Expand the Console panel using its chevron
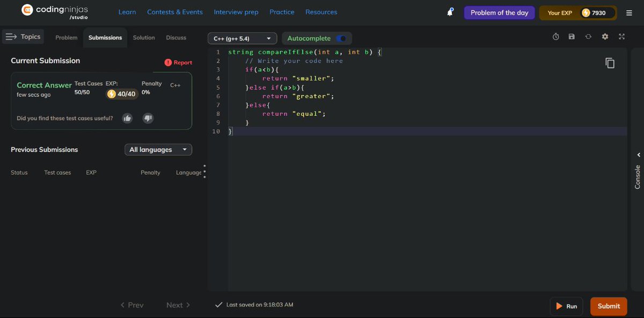Image resolution: width=644 pixels, height=318 pixels. (639, 154)
